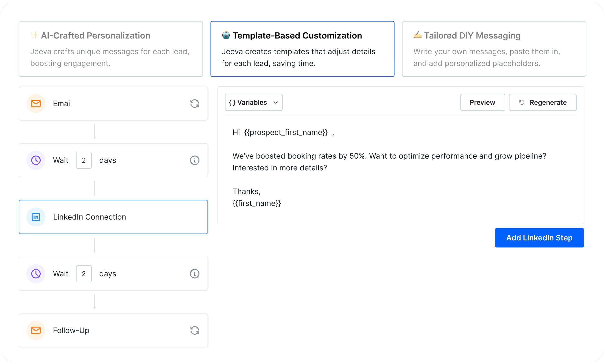This screenshot has height=364, width=605.
Task: Select Tailored DIY Messaging option card
Action: [494, 49]
